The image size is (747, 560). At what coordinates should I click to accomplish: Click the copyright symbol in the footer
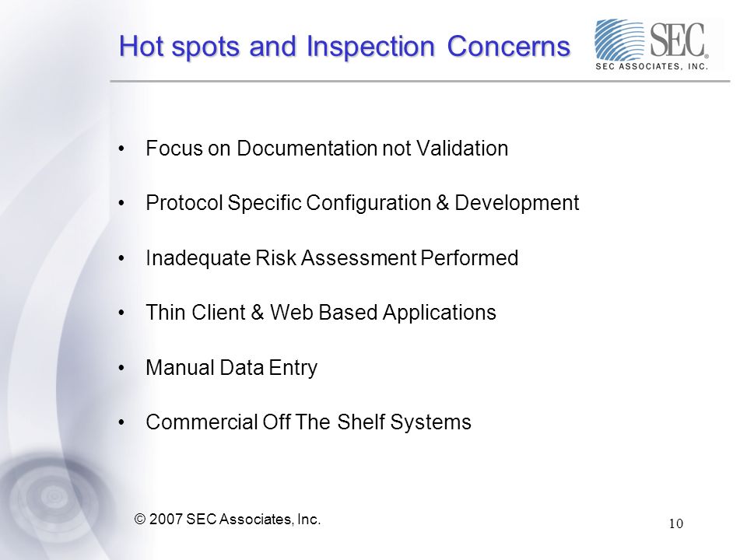point(140,519)
